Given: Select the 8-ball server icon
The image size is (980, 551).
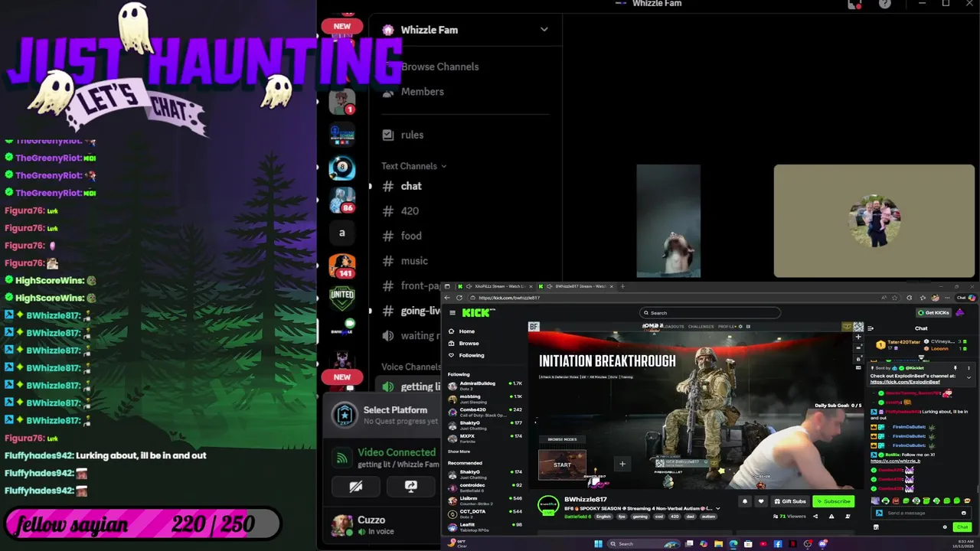Looking at the screenshot, I should tap(341, 168).
